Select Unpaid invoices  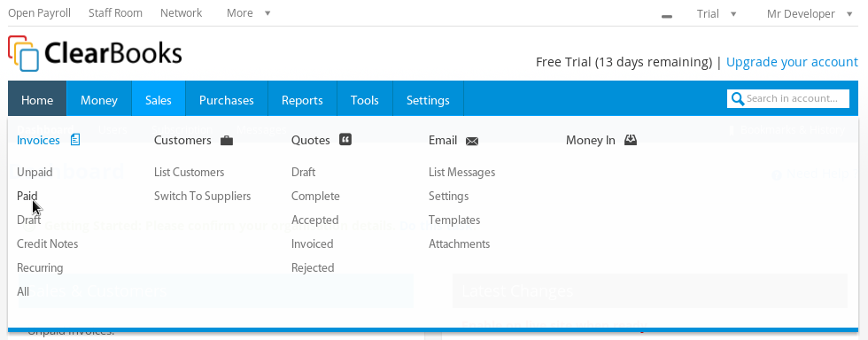tap(35, 173)
